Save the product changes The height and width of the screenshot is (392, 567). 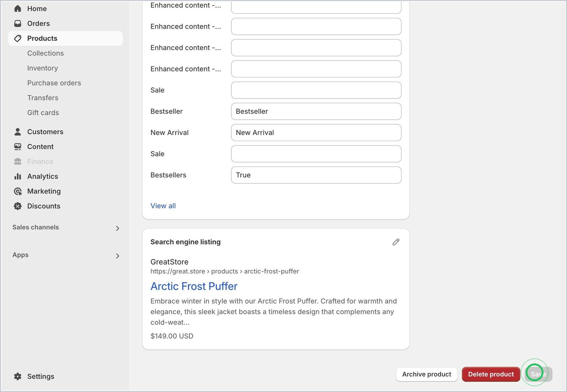pos(538,374)
